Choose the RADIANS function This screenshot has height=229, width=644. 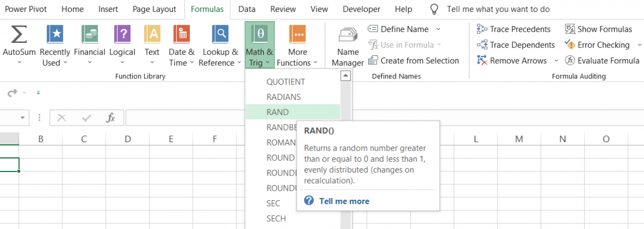click(284, 97)
